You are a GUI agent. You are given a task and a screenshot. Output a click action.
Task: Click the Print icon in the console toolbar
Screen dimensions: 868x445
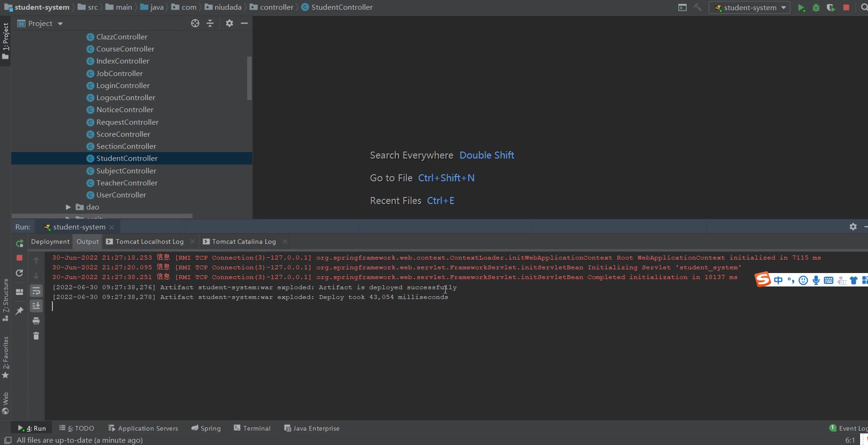point(36,321)
